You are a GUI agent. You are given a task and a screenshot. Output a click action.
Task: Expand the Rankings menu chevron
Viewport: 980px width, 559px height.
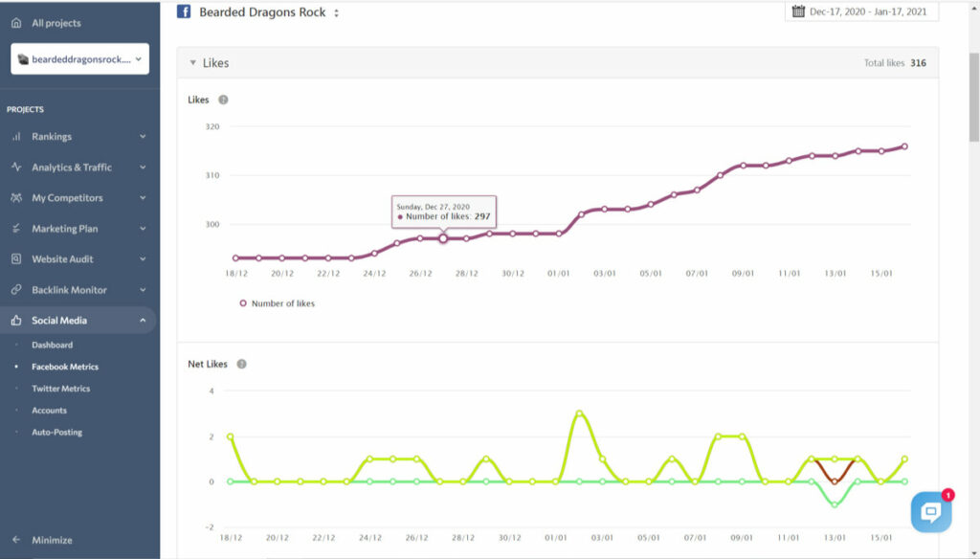(143, 136)
